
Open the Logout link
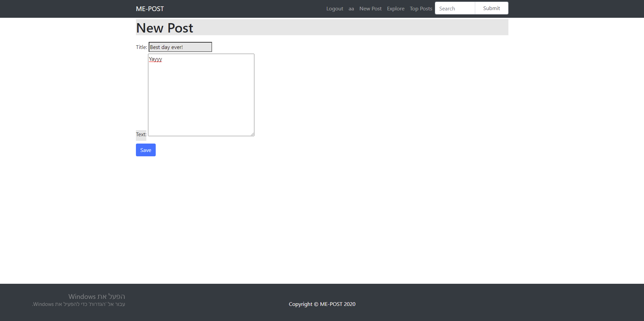(334, 8)
